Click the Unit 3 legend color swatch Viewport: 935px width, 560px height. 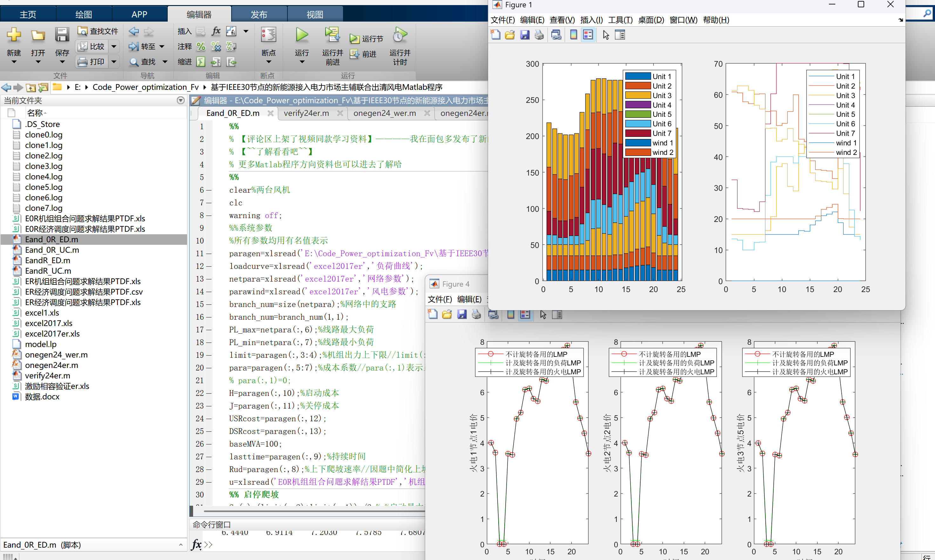(x=638, y=96)
